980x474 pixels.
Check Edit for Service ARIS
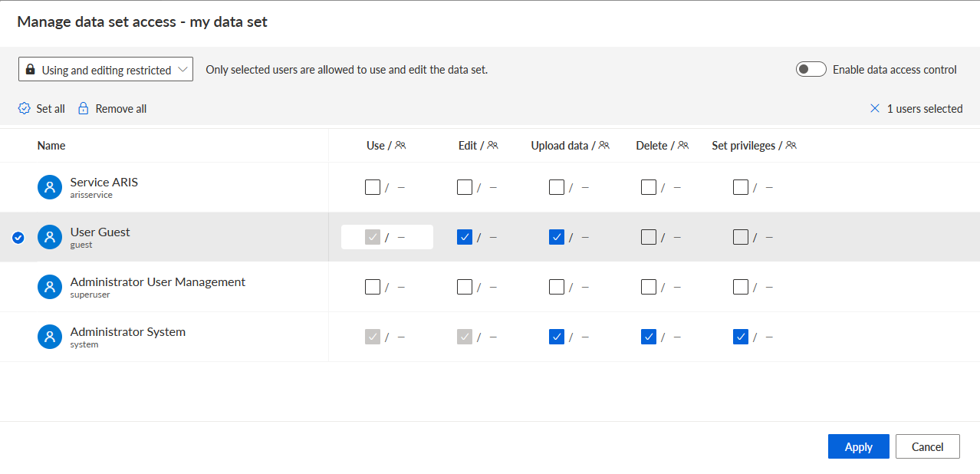[465, 187]
